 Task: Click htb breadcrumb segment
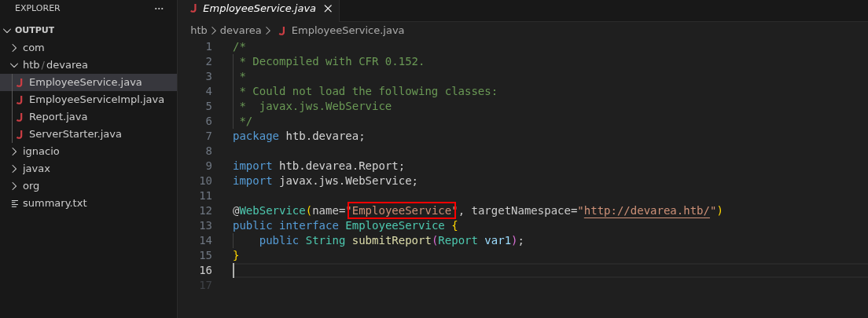[199, 31]
